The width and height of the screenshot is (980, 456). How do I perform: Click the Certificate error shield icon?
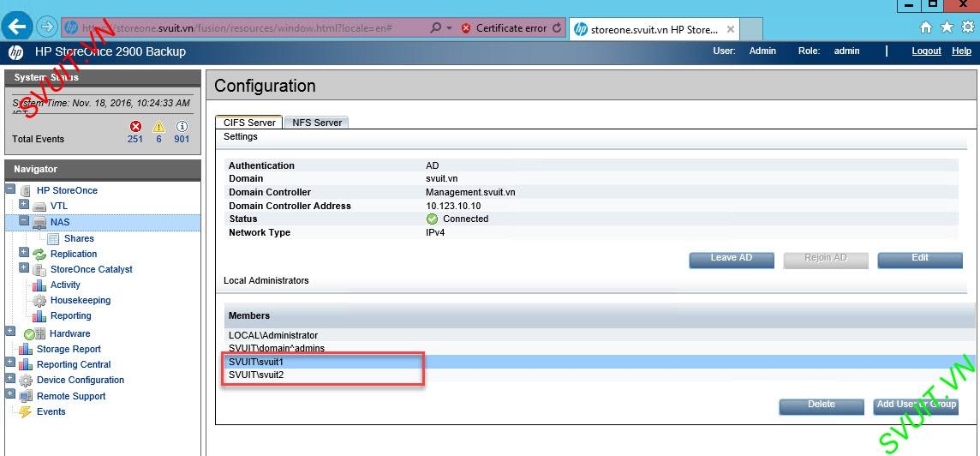(466, 28)
